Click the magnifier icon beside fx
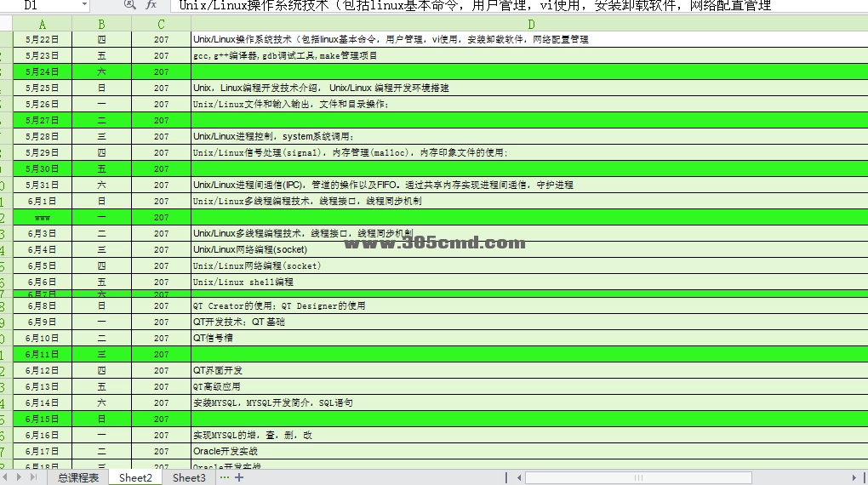Viewport: 868px width, 485px height. (129, 5)
